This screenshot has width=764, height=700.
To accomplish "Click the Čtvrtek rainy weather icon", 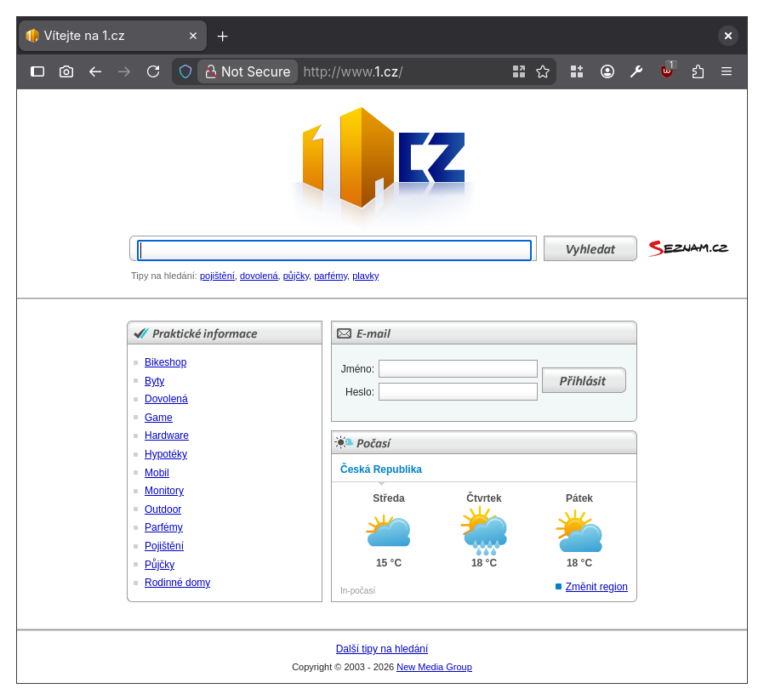I will point(484,531).
